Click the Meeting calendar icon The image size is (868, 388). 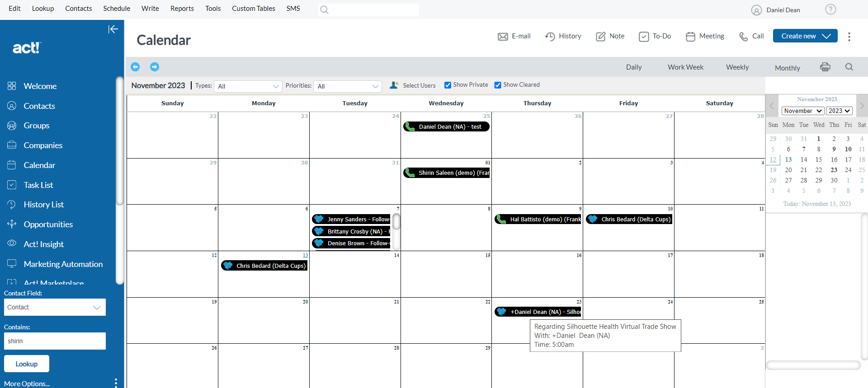(690, 37)
